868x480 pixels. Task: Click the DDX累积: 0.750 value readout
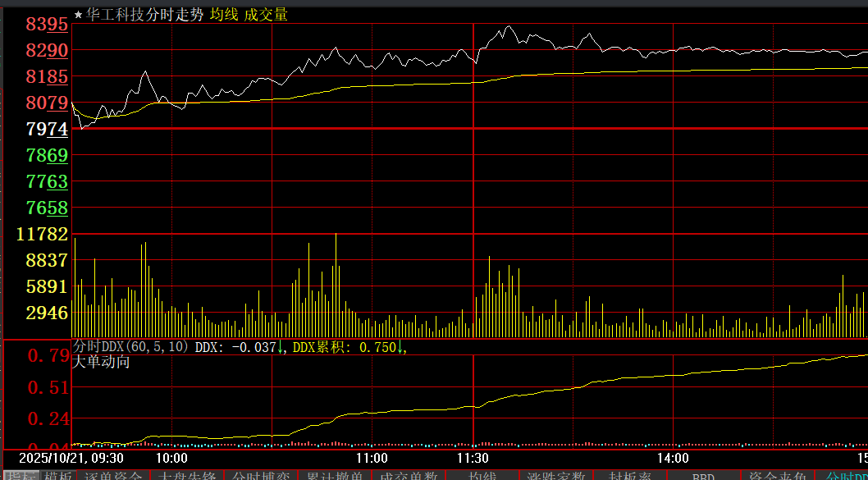347,347
